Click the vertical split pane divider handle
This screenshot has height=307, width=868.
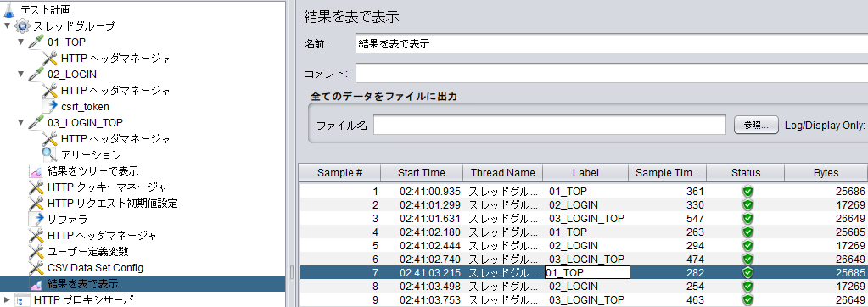293,272
